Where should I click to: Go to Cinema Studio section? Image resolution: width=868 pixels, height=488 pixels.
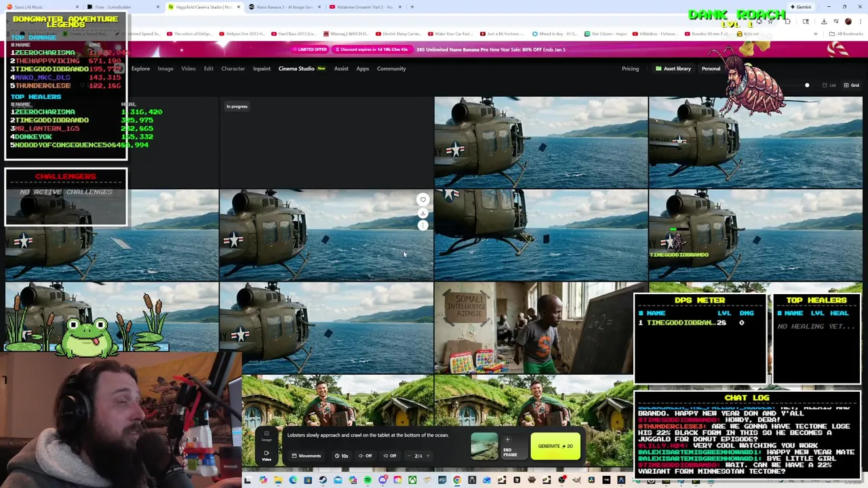click(x=296, y=68)
